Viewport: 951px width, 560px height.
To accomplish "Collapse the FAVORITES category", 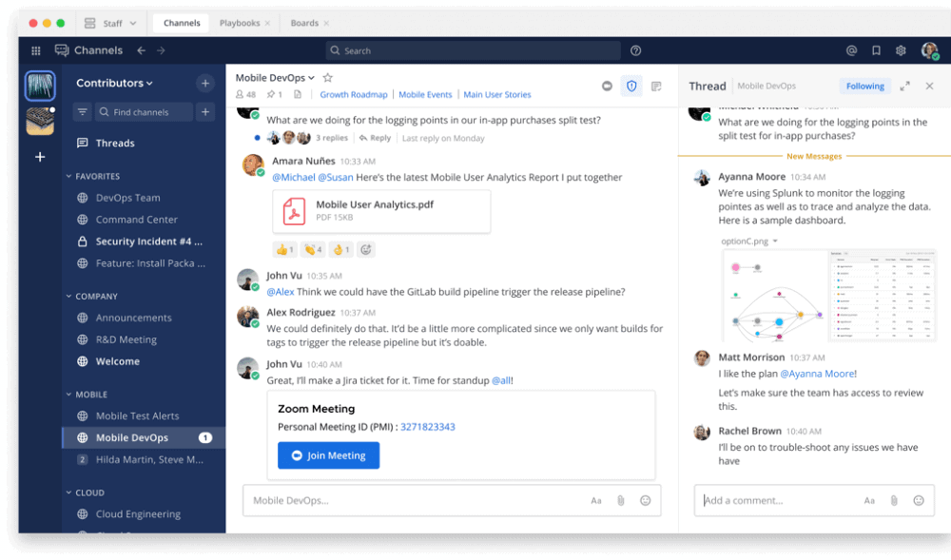I will (93, 176).
